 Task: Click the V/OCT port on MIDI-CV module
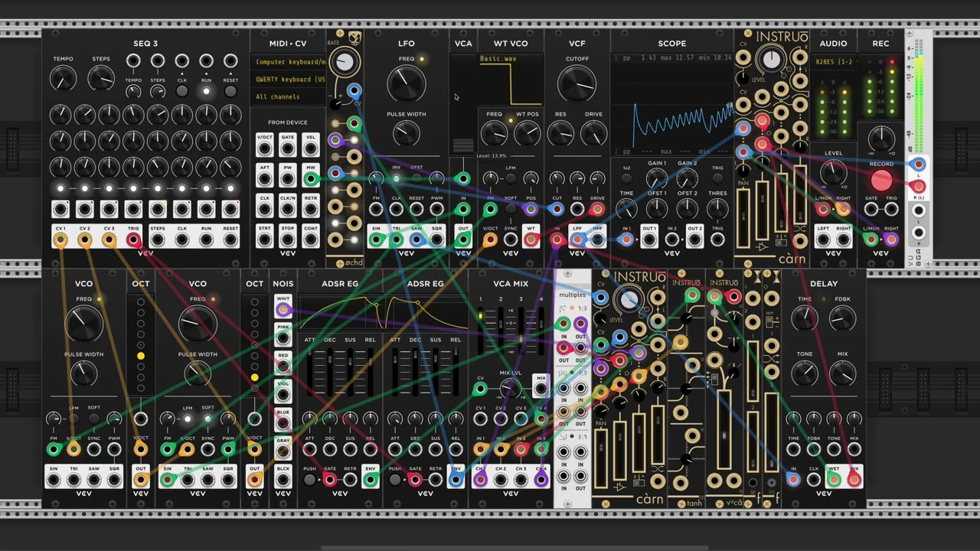pyautogui.click(x=264, y=147)
